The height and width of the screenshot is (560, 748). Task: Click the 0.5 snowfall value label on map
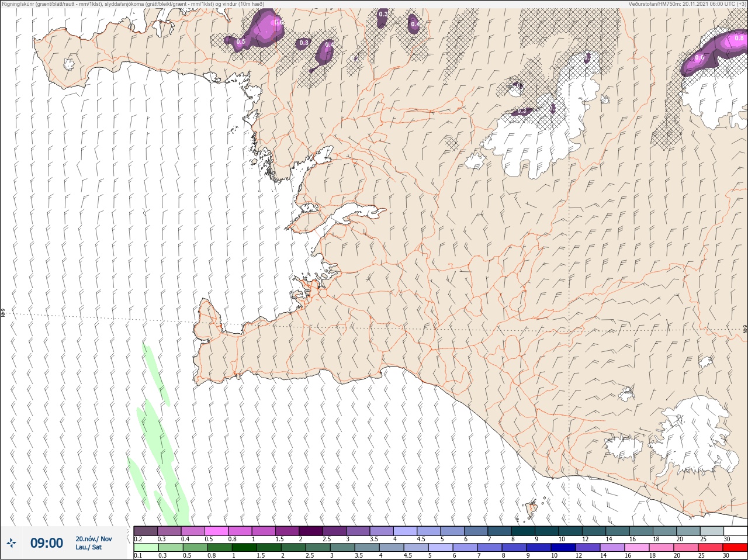coord(241,42)
